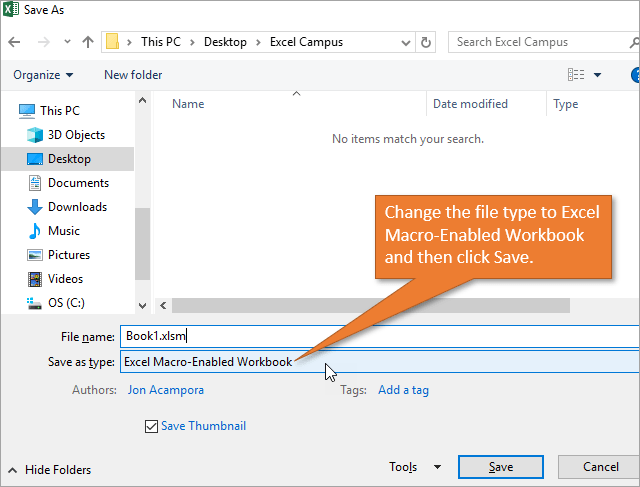Click the Music folder icon
Screen dimensions: 640x487
point(35,231)
